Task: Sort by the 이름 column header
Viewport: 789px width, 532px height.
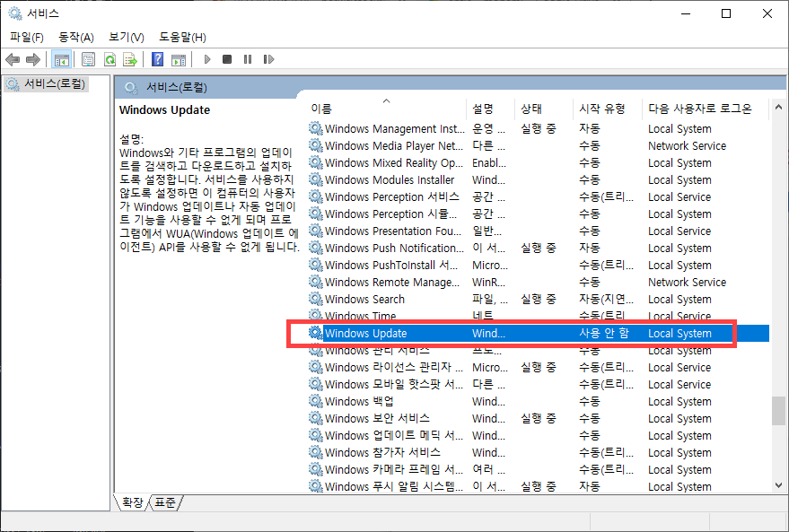Action: click(386, 109)
